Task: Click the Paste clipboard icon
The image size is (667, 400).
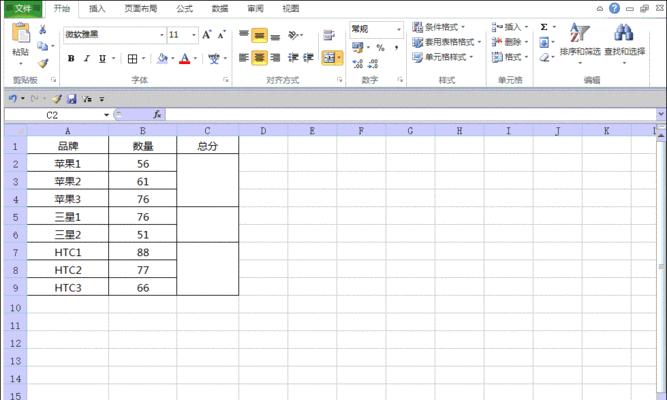Action: 20,33
